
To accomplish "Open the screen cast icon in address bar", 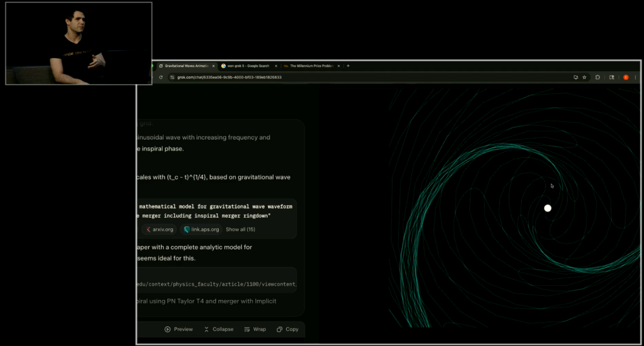I will coord(576,78).
